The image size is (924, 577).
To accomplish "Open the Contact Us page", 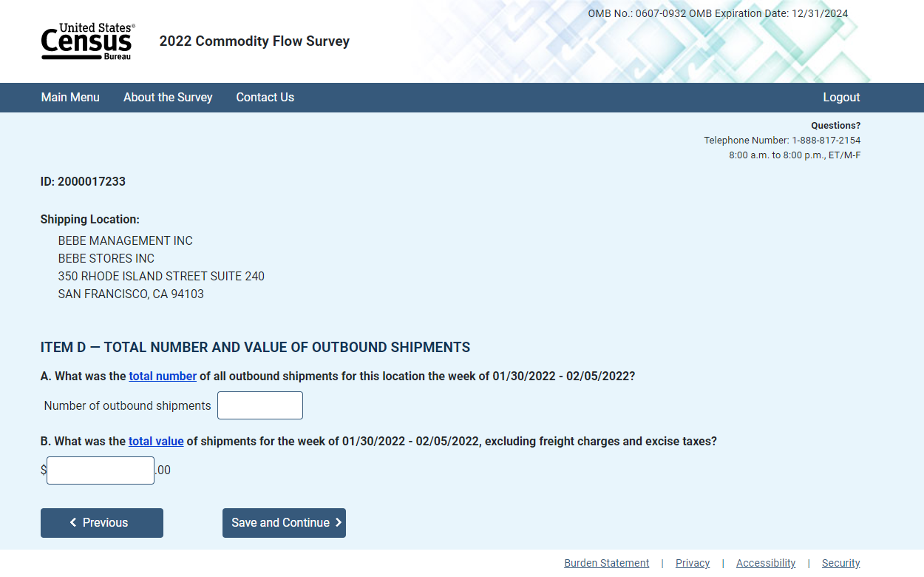I will pyautogui.click(x=265, y=98).
